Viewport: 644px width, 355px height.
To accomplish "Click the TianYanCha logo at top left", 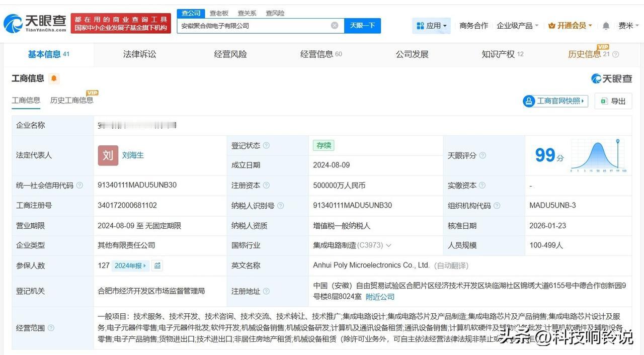I will (35, 23).
